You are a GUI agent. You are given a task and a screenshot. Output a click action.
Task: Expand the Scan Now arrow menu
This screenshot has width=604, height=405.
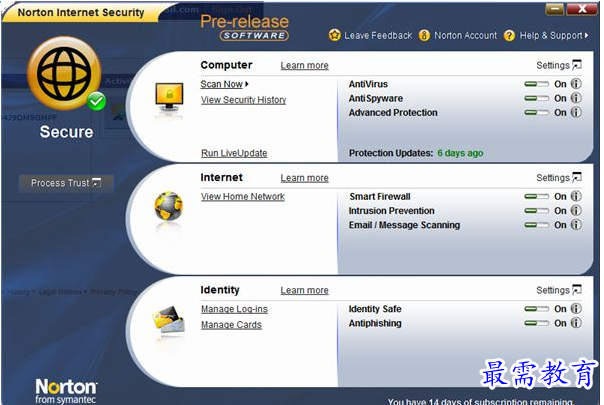pos(247,84)
